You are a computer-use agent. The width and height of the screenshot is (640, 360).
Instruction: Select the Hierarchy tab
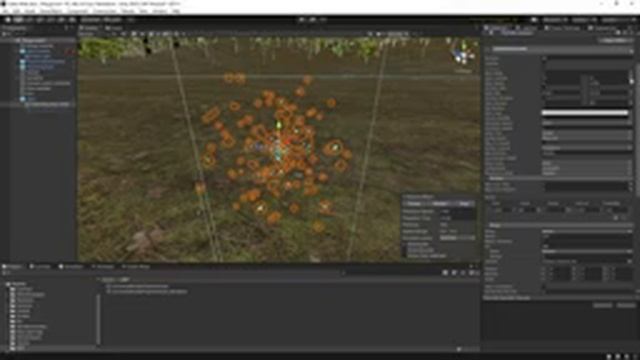tap(15, 28)
